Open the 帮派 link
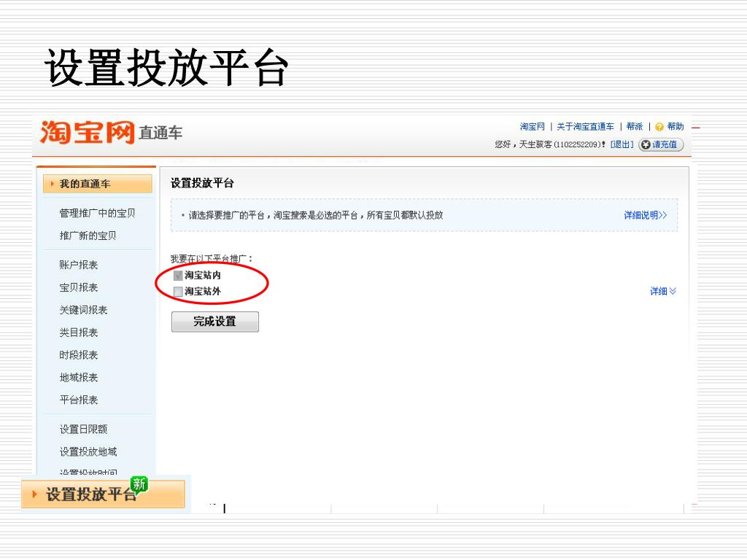Image resolution: width=747 pixels, height=560 pixels. click(x=635, y=127)
